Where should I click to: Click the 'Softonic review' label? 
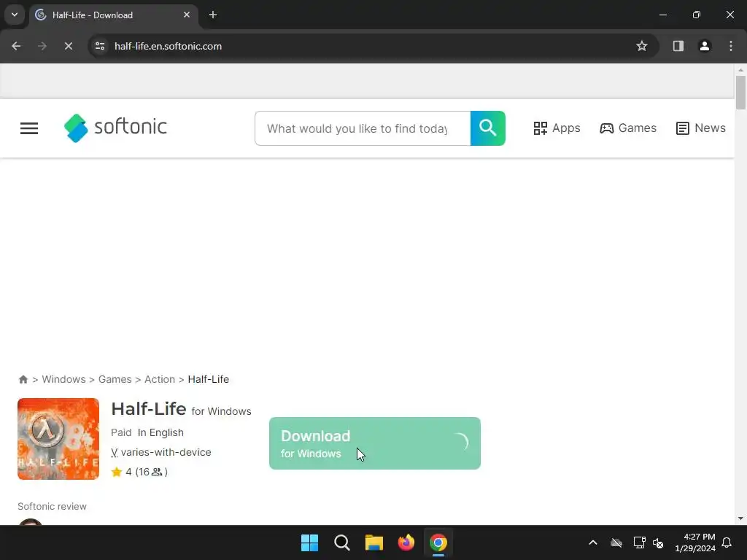coord(53,506)
